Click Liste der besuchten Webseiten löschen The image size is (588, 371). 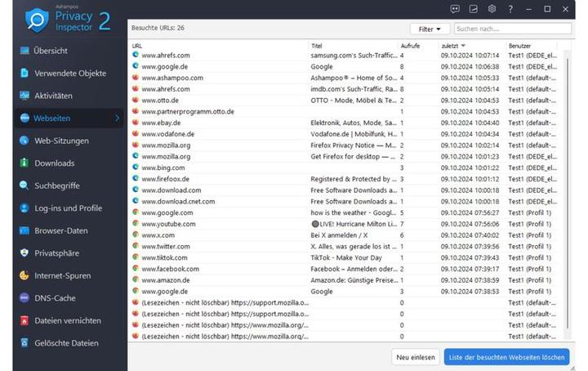506,357
